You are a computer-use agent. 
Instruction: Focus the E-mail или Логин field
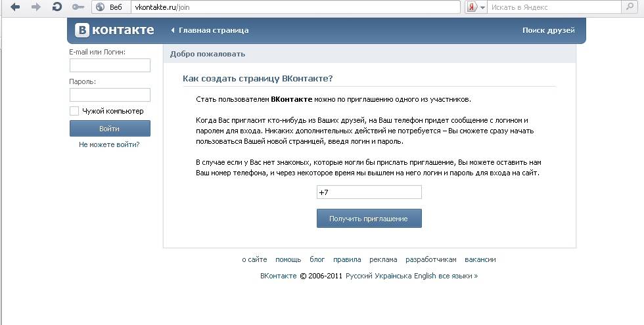click(110, 66)
